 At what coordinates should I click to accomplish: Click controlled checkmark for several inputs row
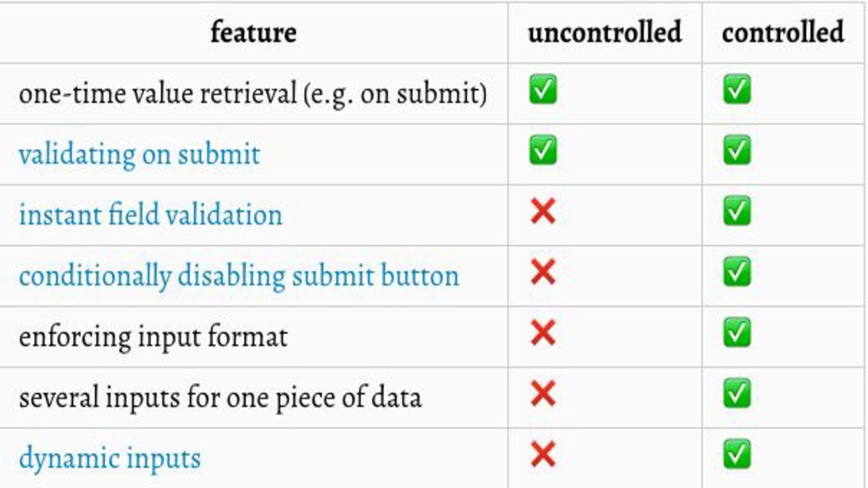737,394
